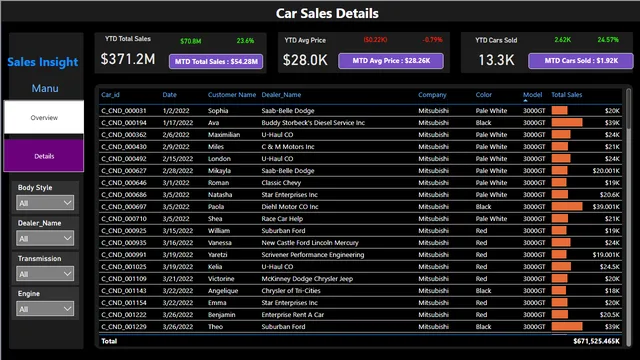The width and height of the screenshot is (640, 360).
Task: Select cell C_CND_000935
Action: click(x=124, y=242)
